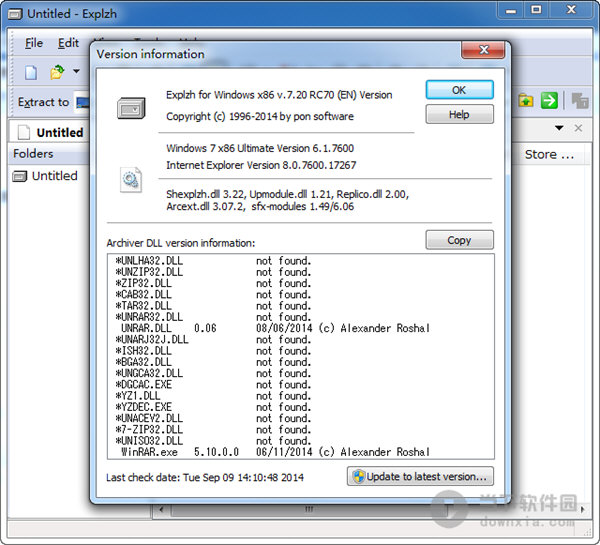Select the *UNISO32.DLL not found line

(214, 441)
